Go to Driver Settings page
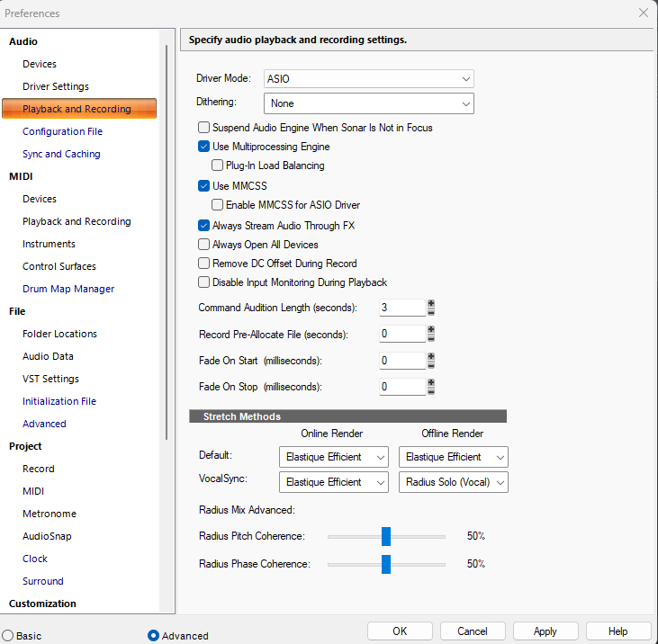The image size is (658, 644). point(56,86)
